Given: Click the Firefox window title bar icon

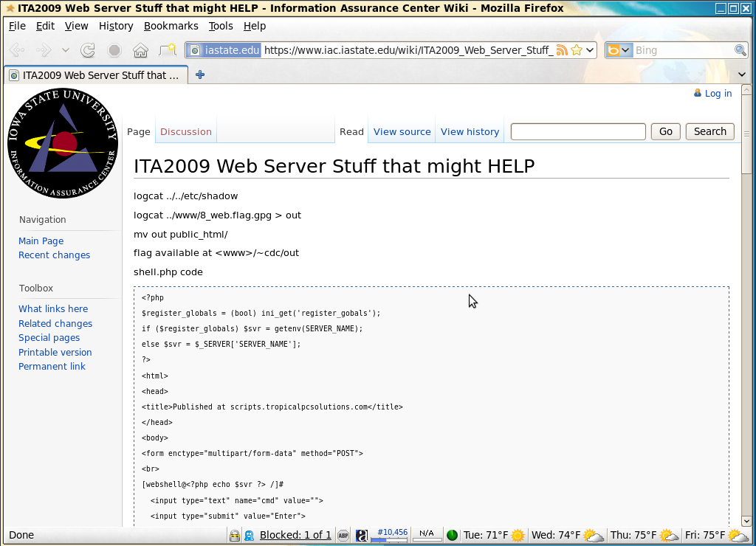Looking at the screenshot, I should (10, 8).
